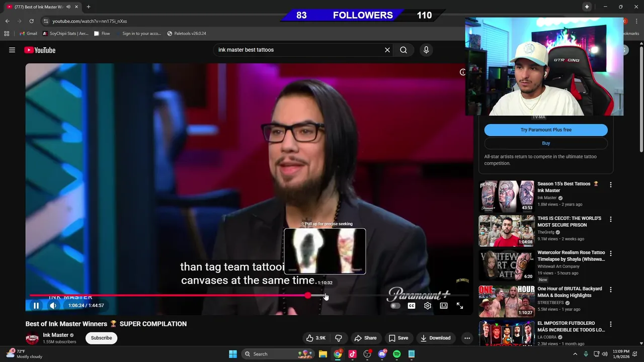Switch to theater mode

pyautogui.click(x=444, y=306)
